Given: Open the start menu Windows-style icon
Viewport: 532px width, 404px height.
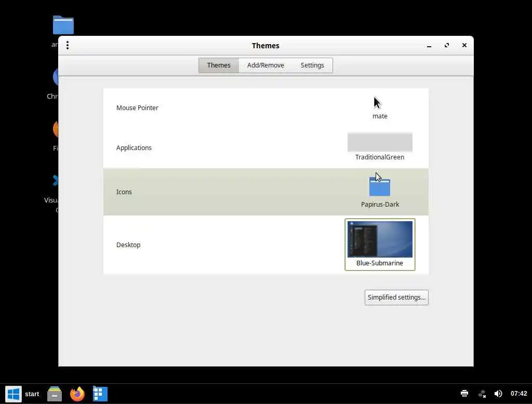Looking at the screenshot, I should (x=14, y=394).
